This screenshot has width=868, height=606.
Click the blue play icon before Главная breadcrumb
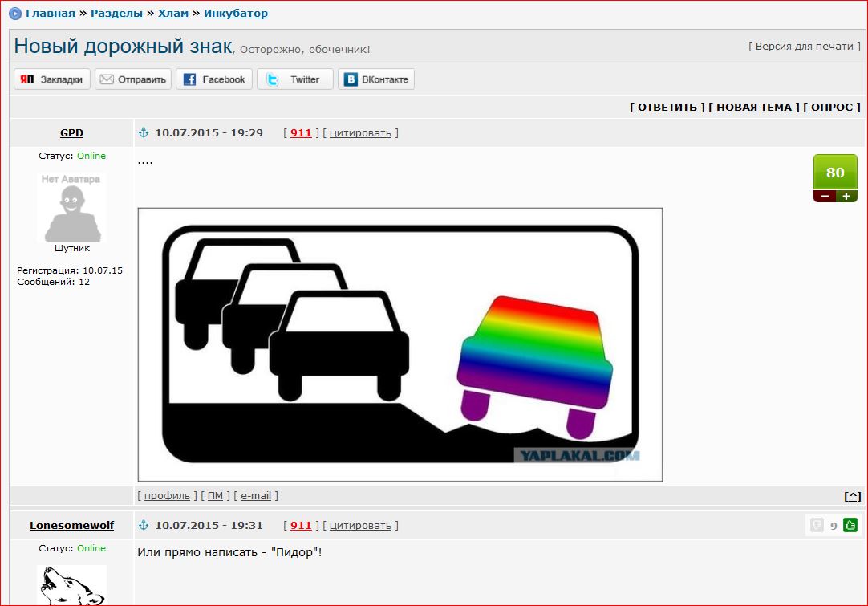pyautogui.click(x=15, y=14)
